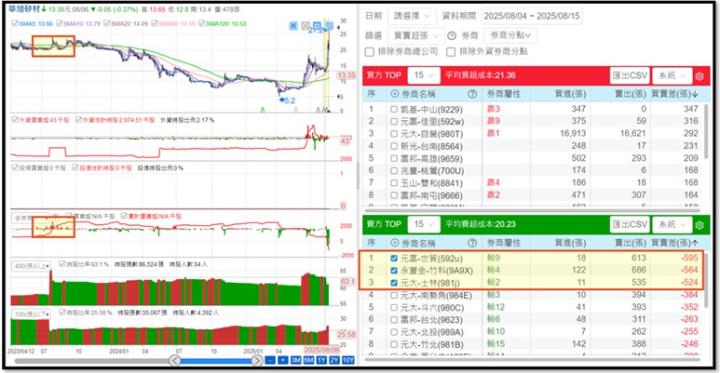This screenshot has height=373, width=720.
Task: Open the 日期 請選擇 dropdown
Action: coord(411,17)
